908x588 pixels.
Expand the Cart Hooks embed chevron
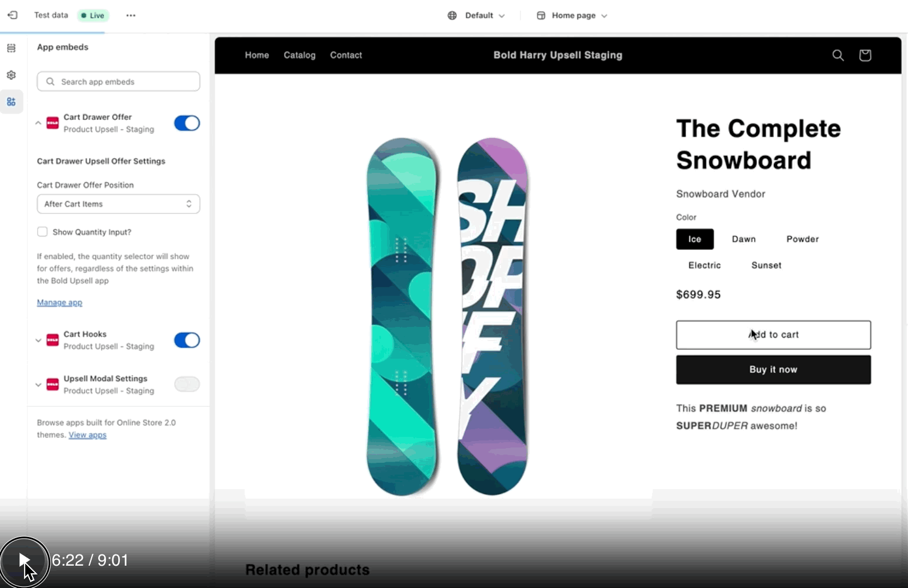click(x=38, y=340)
